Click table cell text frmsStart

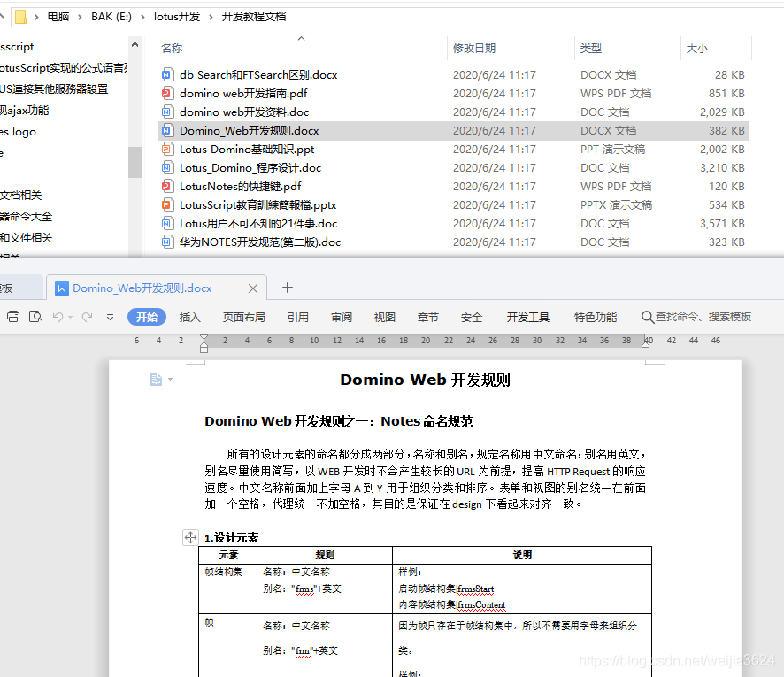(475, 589)
